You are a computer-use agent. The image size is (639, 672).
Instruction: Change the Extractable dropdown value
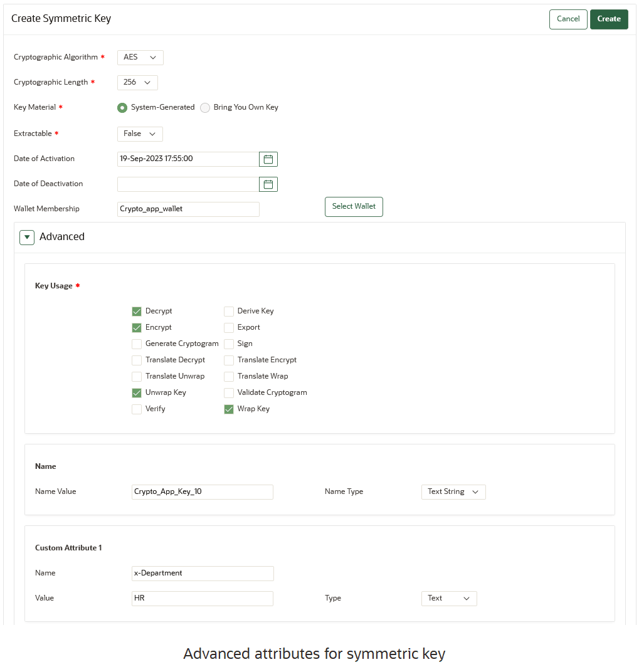tap(139, 134)
